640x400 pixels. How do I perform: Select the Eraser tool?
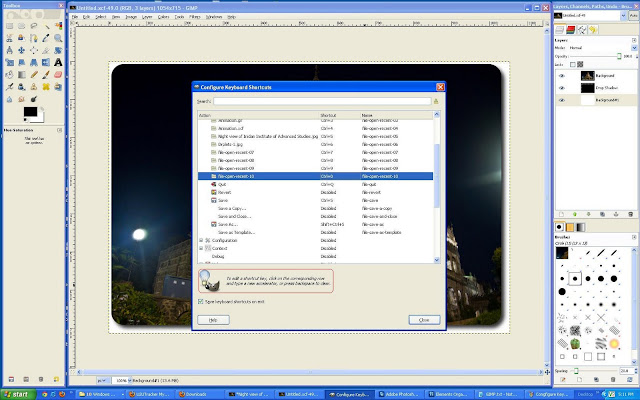tap(58, 75)
